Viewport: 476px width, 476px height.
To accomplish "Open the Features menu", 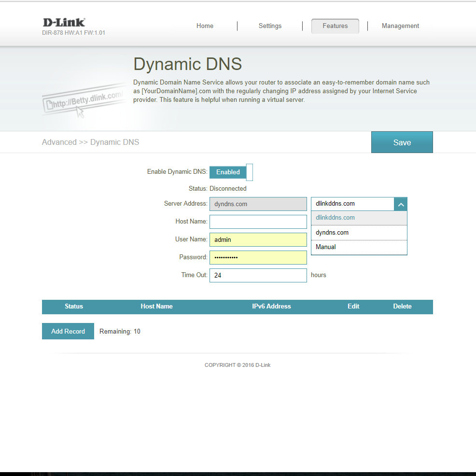I will point(335,26).
